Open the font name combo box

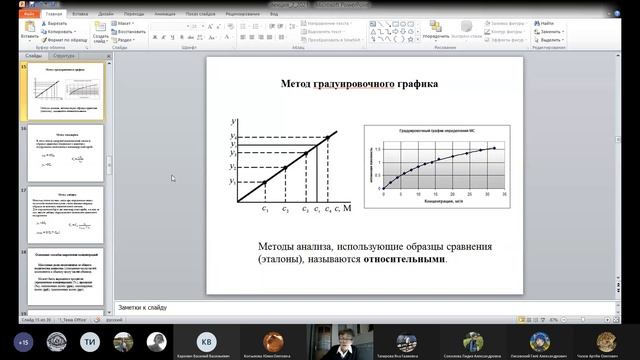[x=170, y=27]
